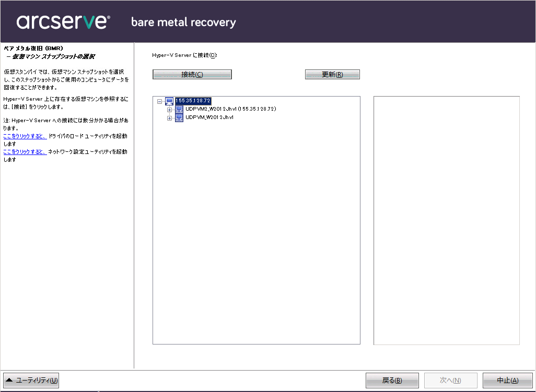
Task: Open the network settings utility link
Action: pos(25,151)
